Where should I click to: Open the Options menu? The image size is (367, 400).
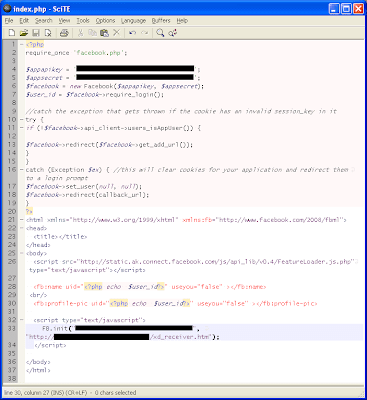105,21
